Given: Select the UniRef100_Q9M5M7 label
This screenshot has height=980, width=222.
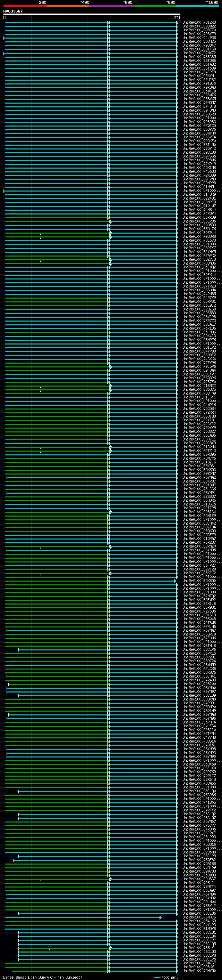Looking at the screenshot, I should coord(199,103).
